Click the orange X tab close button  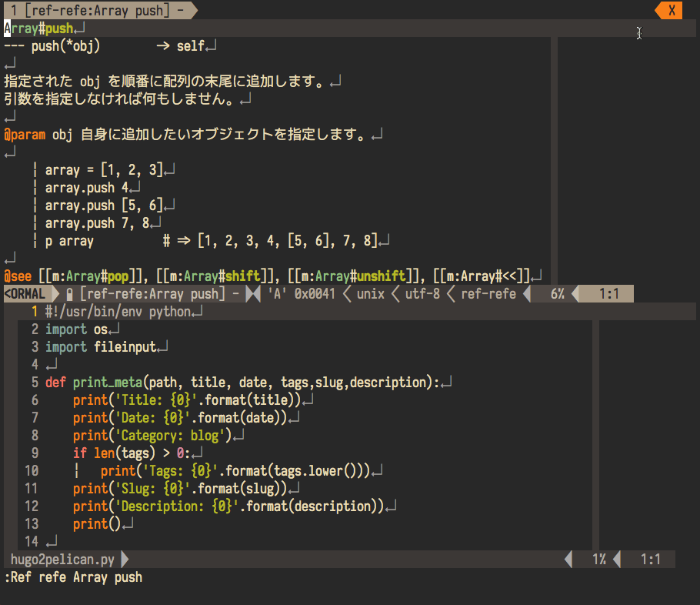coord(671,10)
